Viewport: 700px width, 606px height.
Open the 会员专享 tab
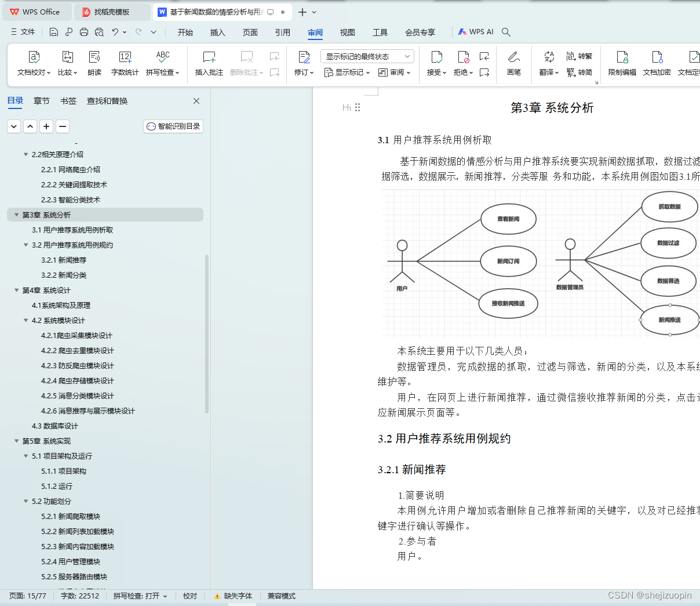coord(420,32)
